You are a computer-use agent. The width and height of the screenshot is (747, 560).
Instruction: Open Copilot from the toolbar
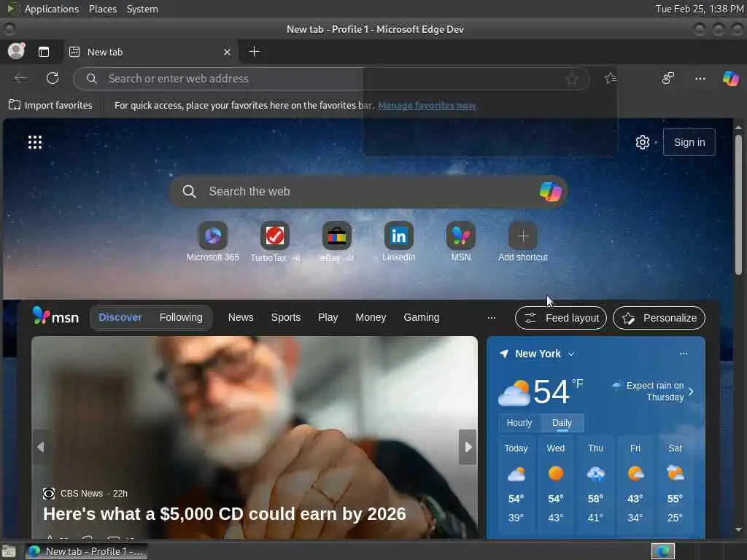pos(731,78)
